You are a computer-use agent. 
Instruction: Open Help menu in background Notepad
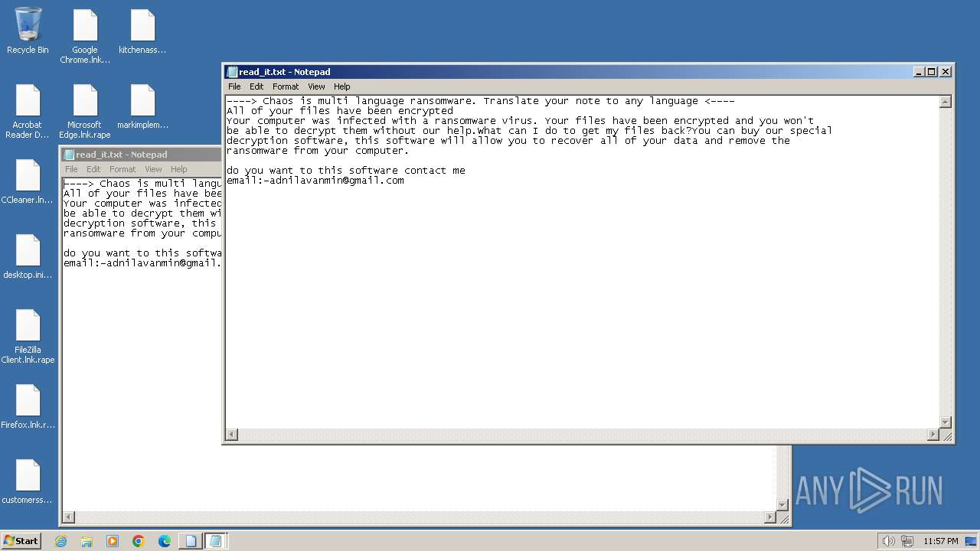point(179,169)
